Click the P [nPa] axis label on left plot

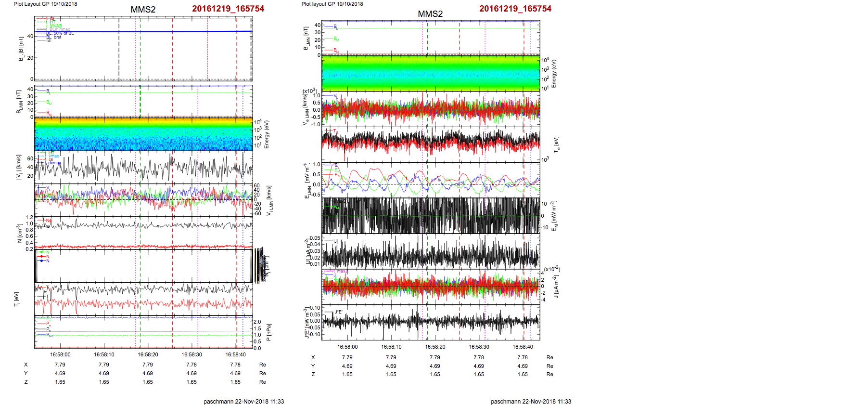pyautogui.click(x=268, y=332)
